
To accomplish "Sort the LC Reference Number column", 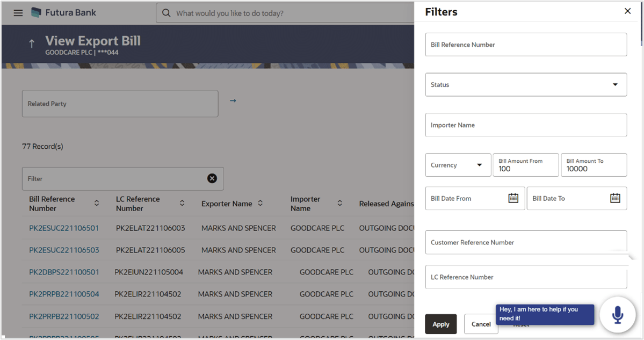I will point(182,204).
